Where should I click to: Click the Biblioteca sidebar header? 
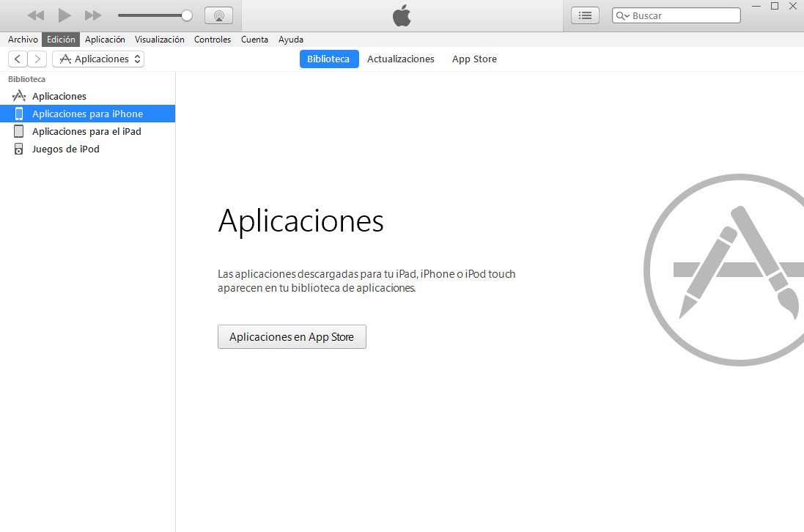(26, 79)
